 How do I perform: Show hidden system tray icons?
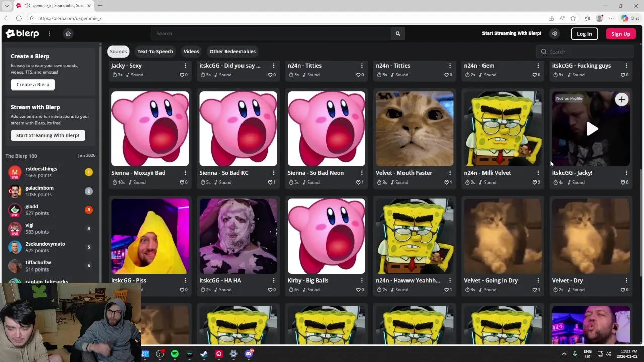(563, 354)
